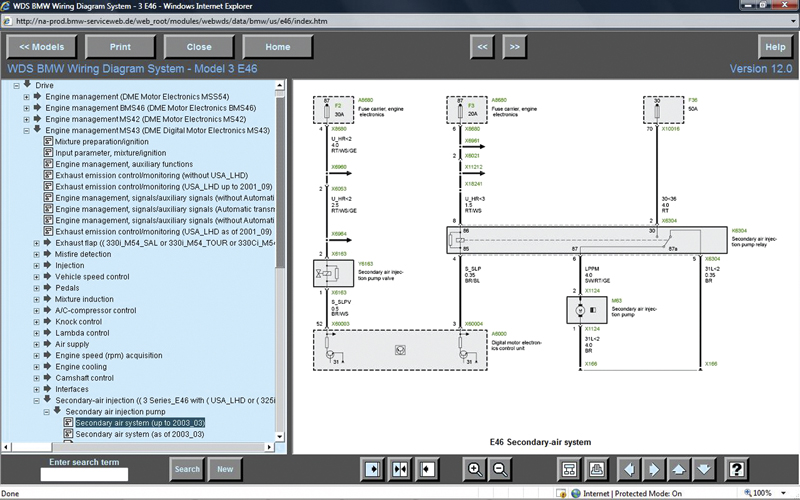Go to previous page with << button
The height and width of the screenshot is (500, 800).
482,47
